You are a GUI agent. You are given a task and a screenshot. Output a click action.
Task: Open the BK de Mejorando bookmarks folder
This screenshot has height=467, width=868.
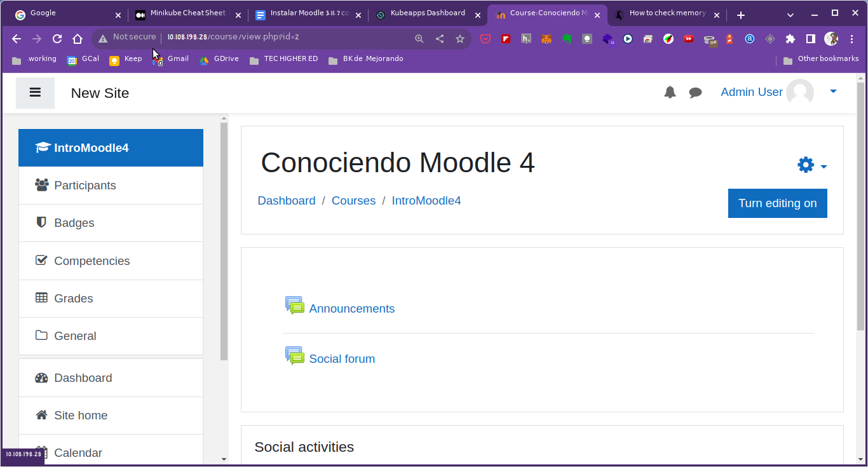click(366, 60)
